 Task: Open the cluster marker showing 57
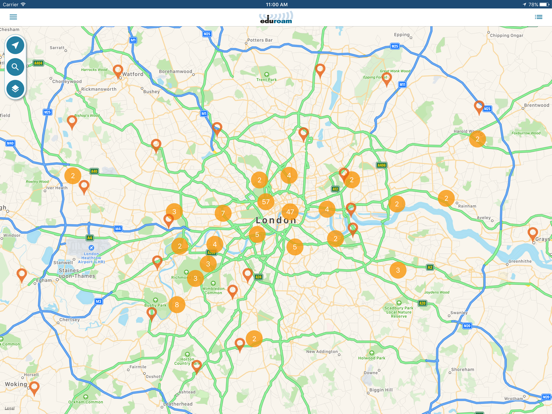266,202
